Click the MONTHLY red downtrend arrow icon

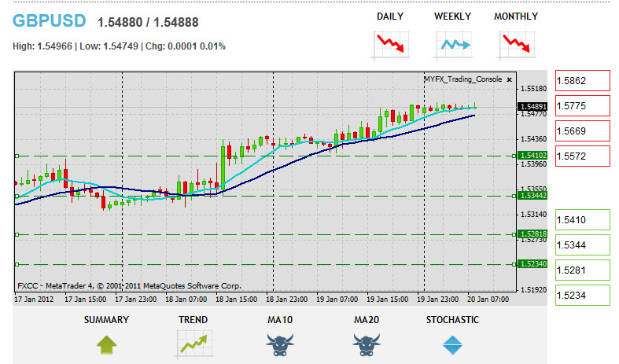coord(516,45)
